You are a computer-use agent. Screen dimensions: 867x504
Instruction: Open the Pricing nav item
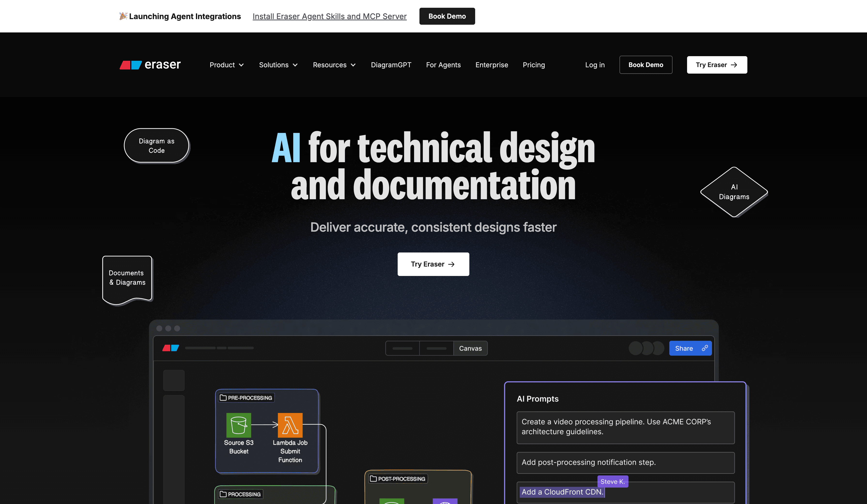(534, 65)
